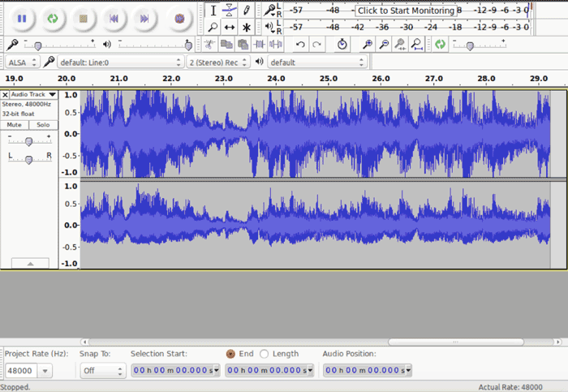Collapse the track with the bottom arrow
The width and height of the screenshot is (568, 392).
pos(29,263)
